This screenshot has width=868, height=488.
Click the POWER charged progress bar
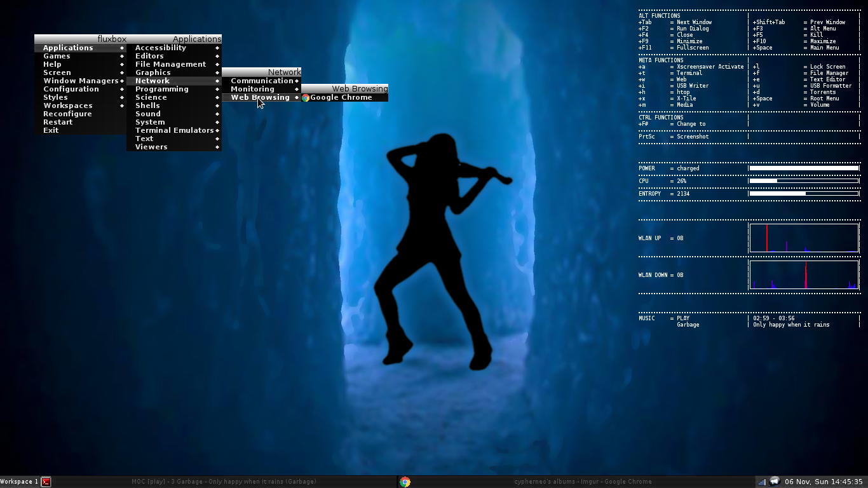[x=804, y=168]
